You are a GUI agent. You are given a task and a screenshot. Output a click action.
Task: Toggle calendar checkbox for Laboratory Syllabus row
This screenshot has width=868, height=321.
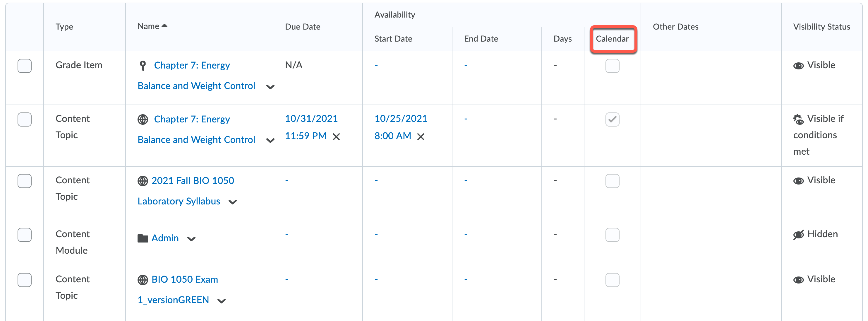click(612, 181)
